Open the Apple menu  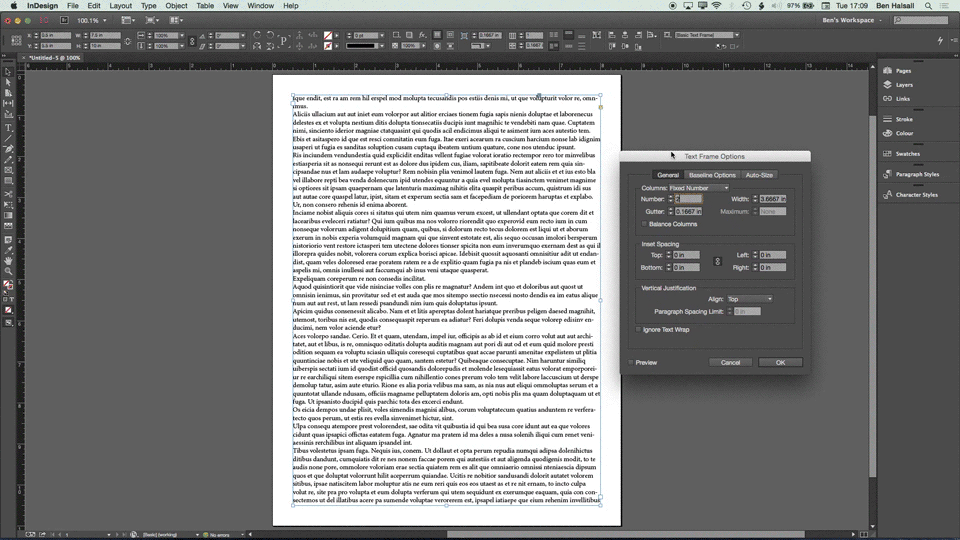point(13,6)
